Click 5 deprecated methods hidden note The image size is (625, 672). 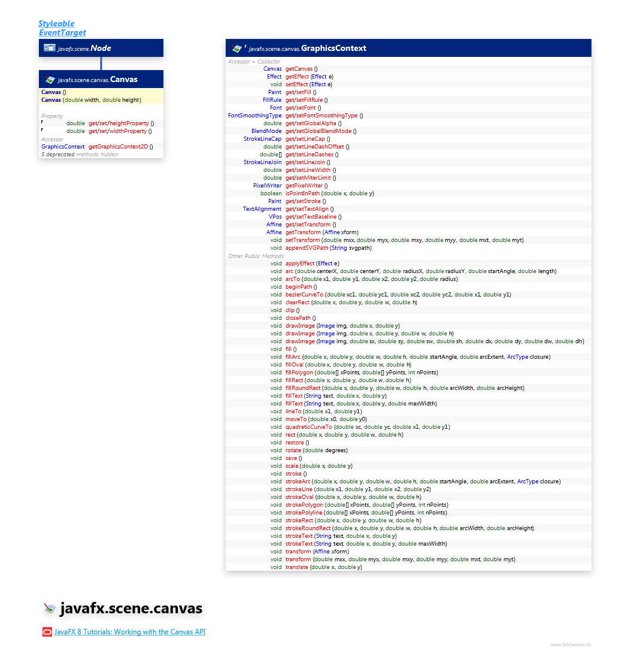pos(80,155)
